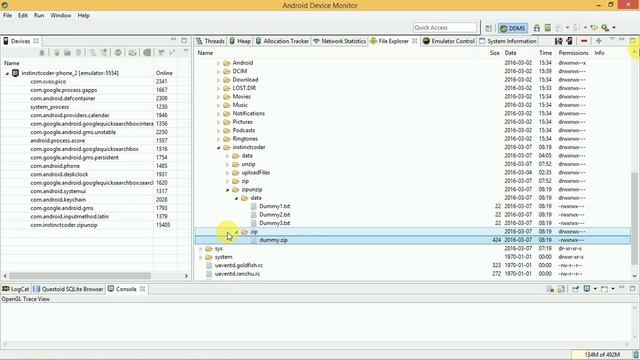Open the Run menu
This screenshot has width=640, height=360.
click(39, 15)
